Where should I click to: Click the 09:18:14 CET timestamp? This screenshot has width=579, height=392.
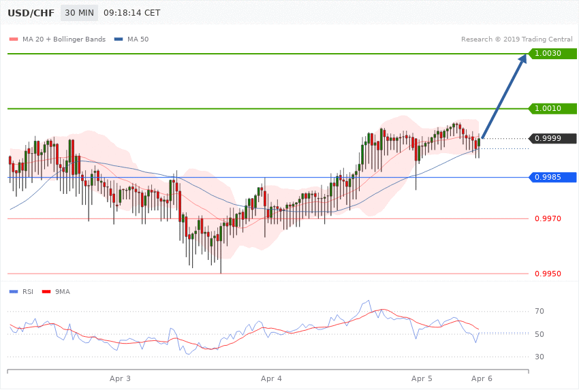tap(132, 13)
